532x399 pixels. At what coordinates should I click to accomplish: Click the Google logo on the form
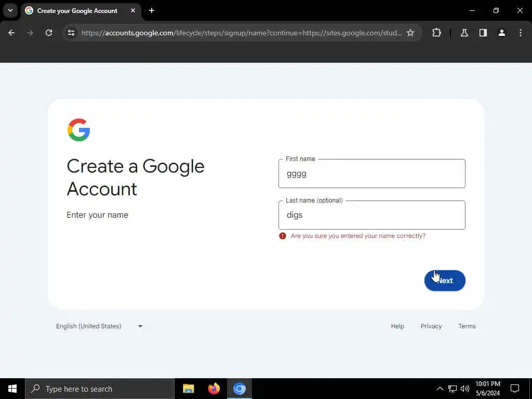(x=79, y=129)
